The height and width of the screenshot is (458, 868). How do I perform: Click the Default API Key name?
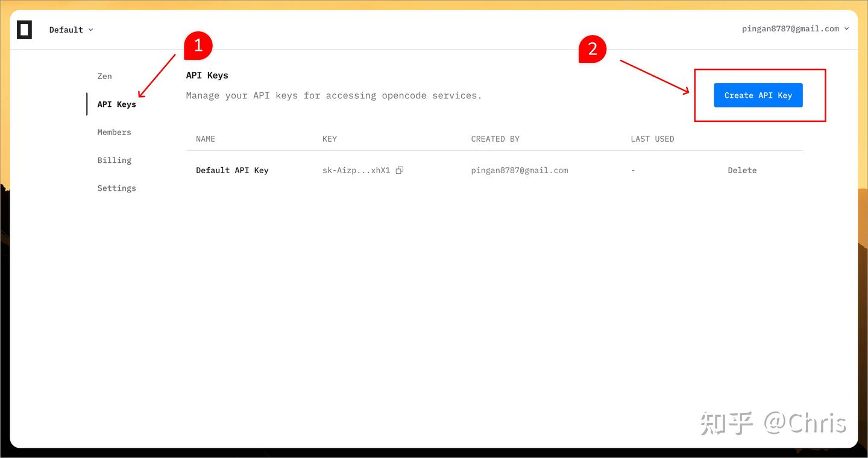[x=232, y=170]
